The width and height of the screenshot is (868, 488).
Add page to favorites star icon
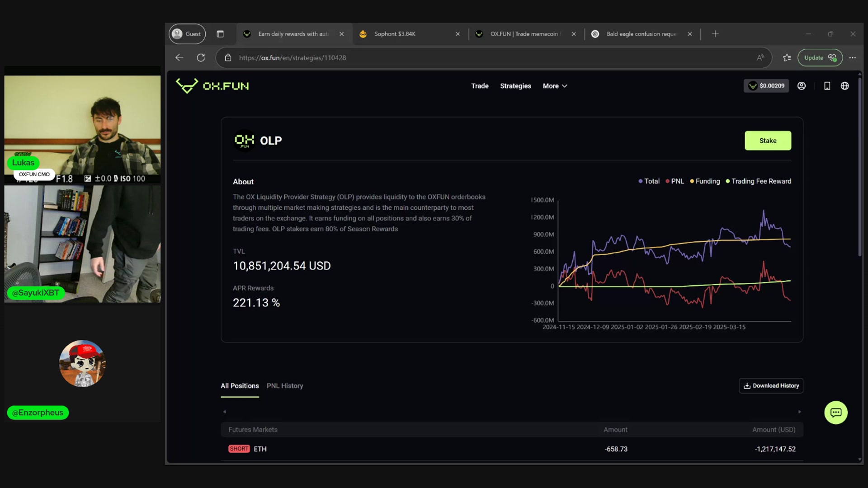[787, 58]
